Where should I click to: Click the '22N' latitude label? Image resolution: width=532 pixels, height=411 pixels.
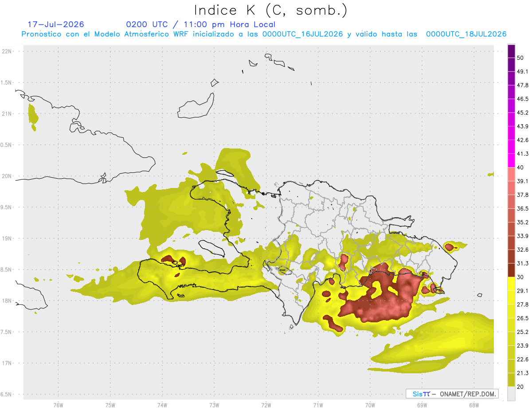(x=7, y=51)
